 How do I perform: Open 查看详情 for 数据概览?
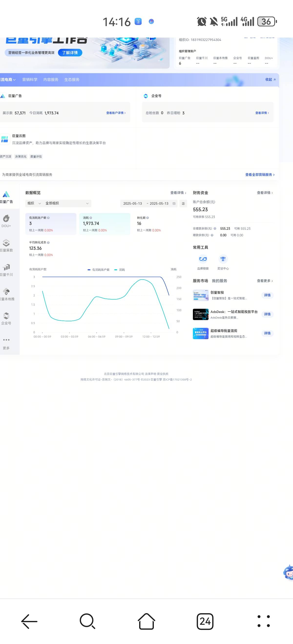pos(178,193)
